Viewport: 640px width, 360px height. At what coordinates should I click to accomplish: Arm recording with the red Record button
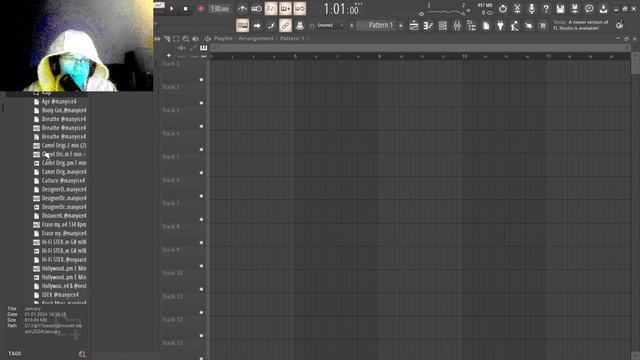click(x=200, y=9)
